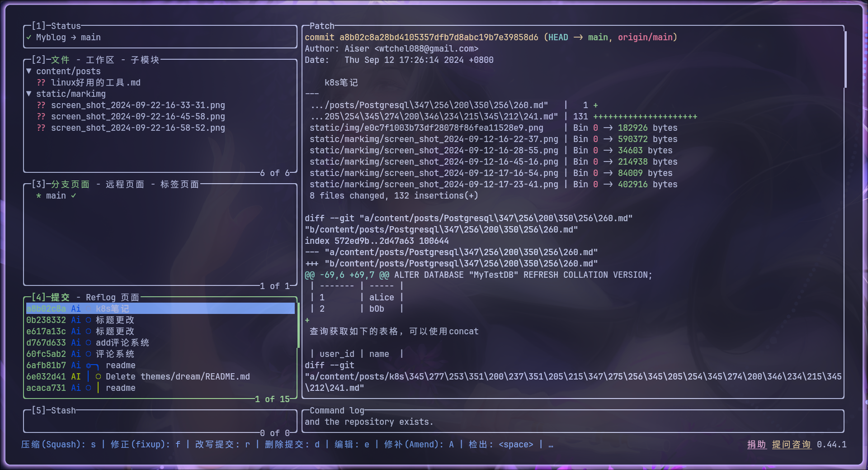Viewport: 868px width, 470px height.
Task: Click the checkmark after main branch name
Action: [x=74, y=195]
